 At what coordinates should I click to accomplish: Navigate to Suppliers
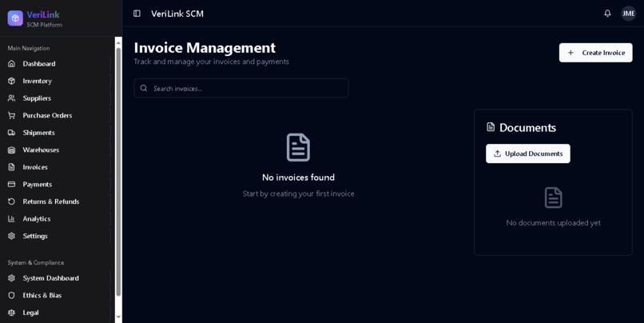56,98
